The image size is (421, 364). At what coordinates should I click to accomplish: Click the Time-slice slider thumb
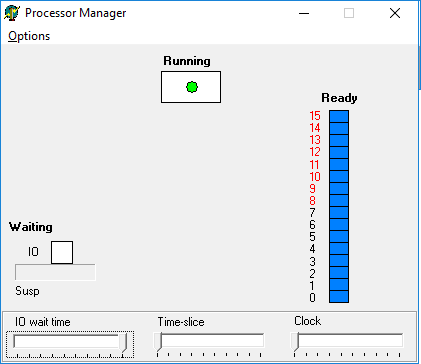click(159, 342)
